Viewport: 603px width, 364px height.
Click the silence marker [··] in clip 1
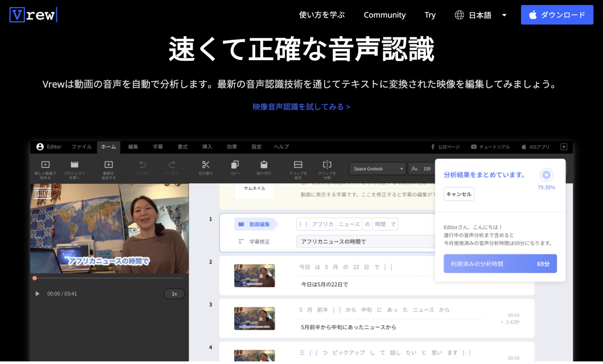[303, 224]
